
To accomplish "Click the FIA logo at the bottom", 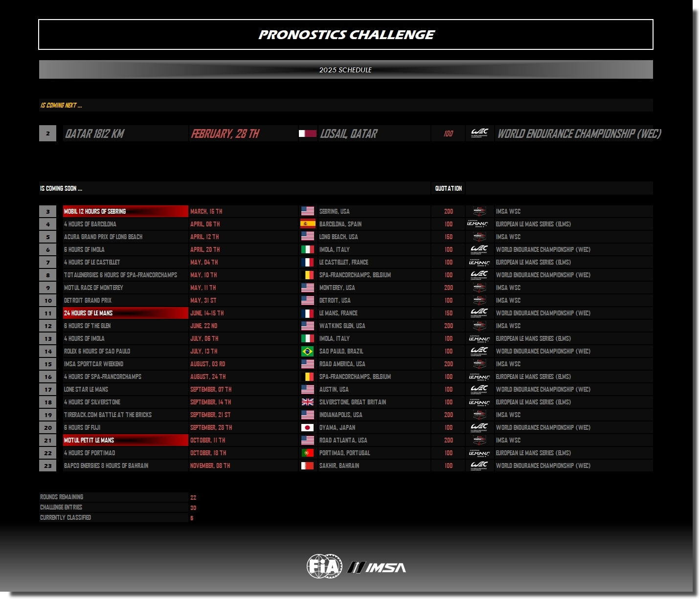I will (x=324, y=566).
